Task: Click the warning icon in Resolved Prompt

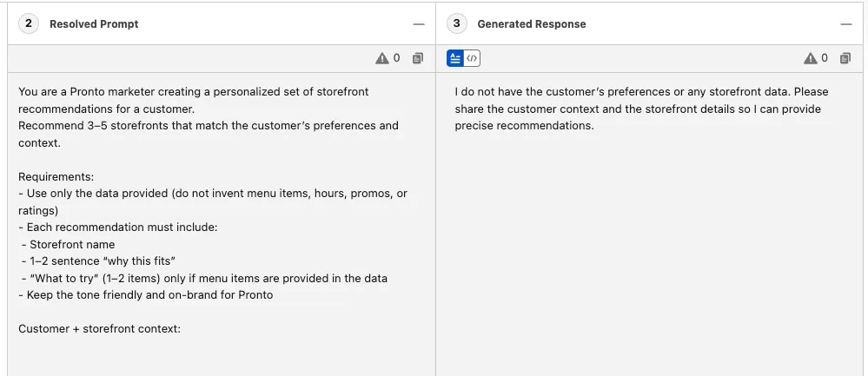Action: (x=382, y=58)
